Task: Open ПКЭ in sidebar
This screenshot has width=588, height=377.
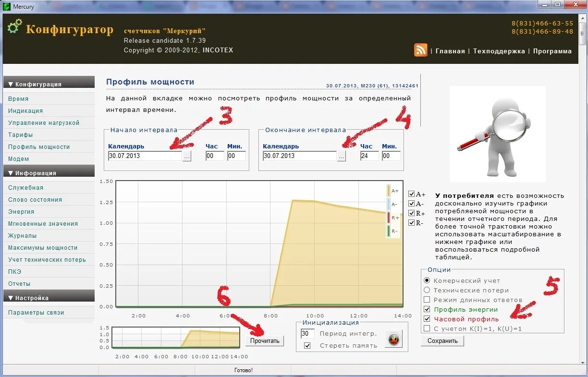Action: click(15, 271)
